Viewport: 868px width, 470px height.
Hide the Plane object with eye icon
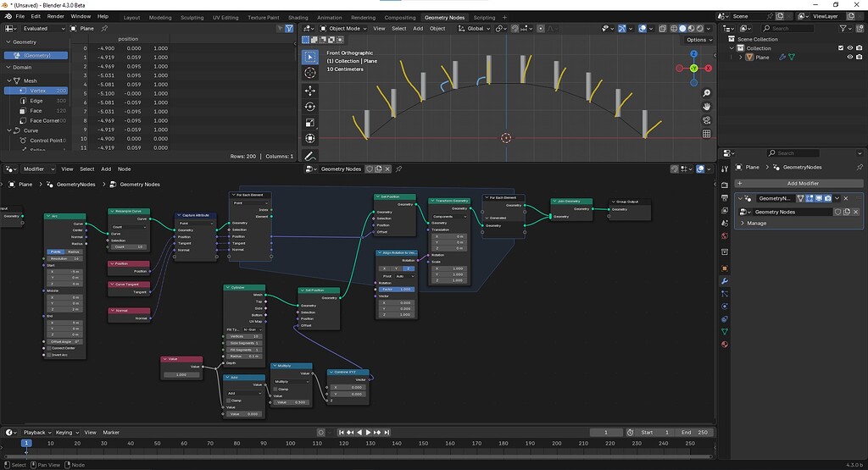point(850,57)
